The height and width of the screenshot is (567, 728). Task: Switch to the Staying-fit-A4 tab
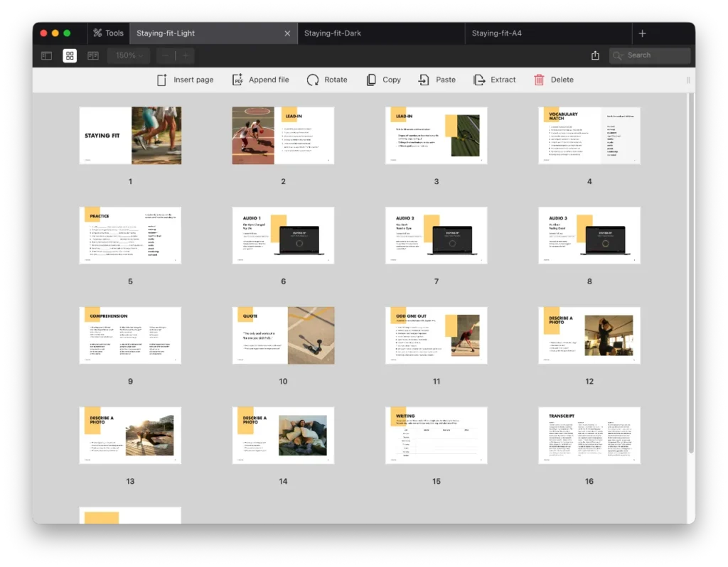(x=496, y=33)
